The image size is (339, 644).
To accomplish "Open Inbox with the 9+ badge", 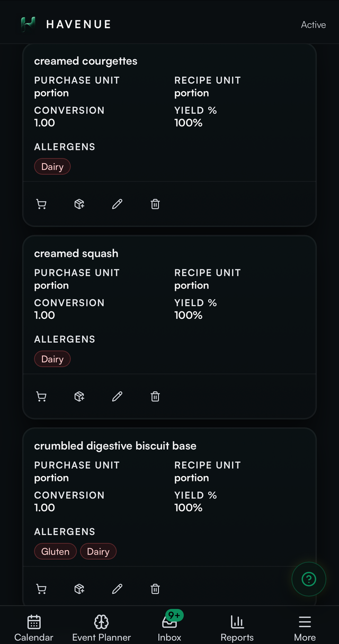I will coord(169,628).
